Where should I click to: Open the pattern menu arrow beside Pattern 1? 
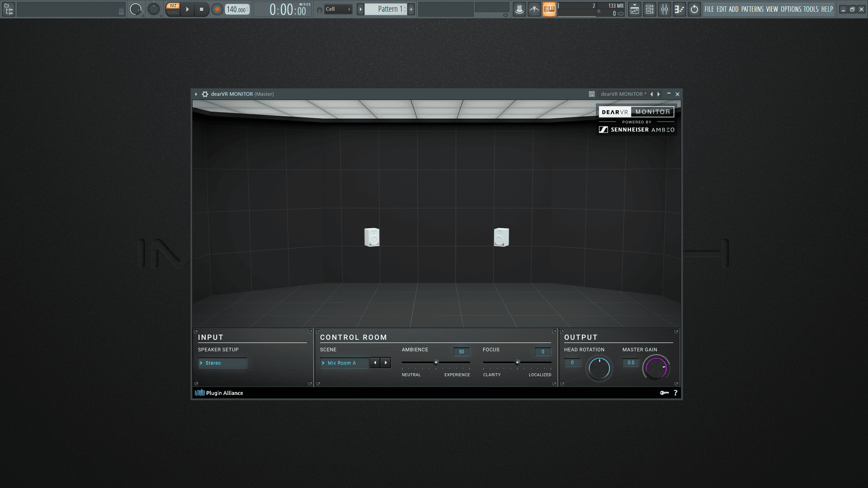[360, 9]
